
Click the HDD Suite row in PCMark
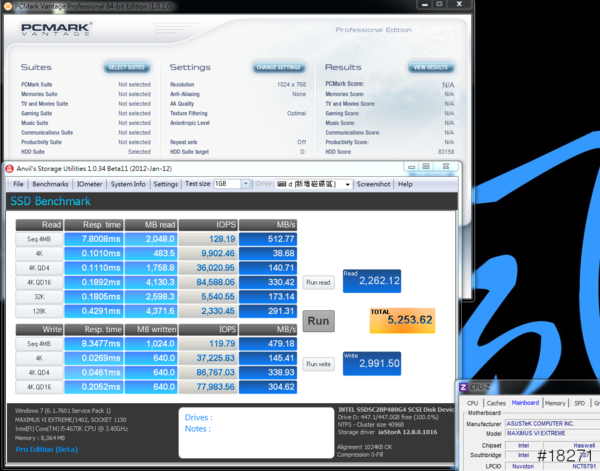point(86,152)
